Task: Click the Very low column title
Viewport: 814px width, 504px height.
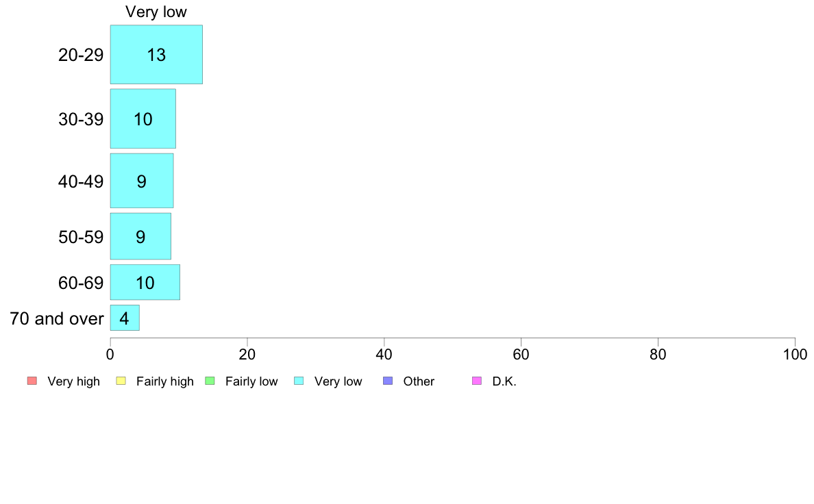Action: tap(156, 12)
